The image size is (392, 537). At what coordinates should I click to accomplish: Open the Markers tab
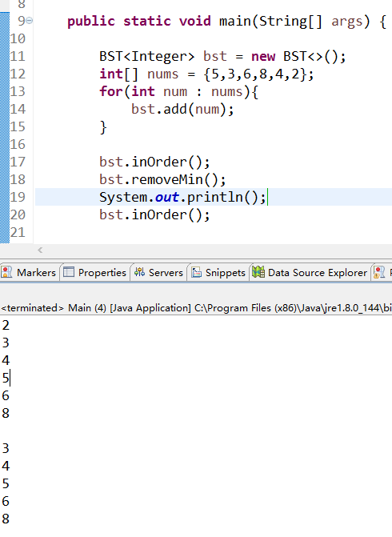[29, 273]
